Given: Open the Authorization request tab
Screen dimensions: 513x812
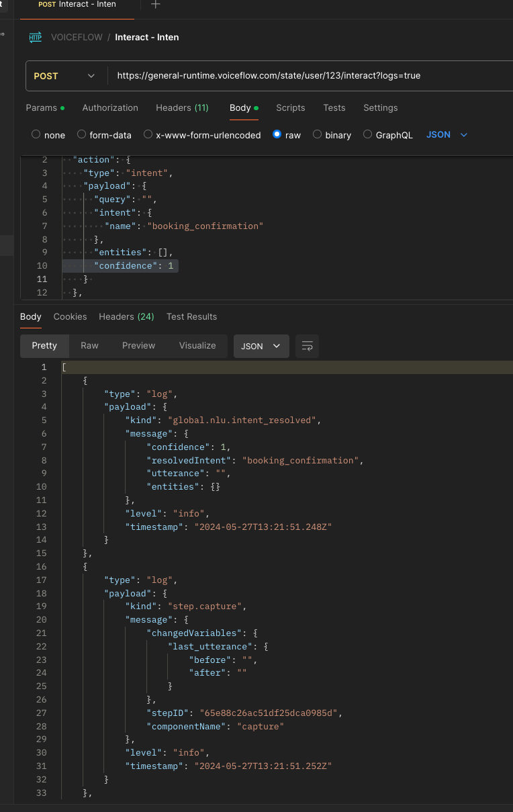Looking at the screenshot, I should tap(110, 107).
